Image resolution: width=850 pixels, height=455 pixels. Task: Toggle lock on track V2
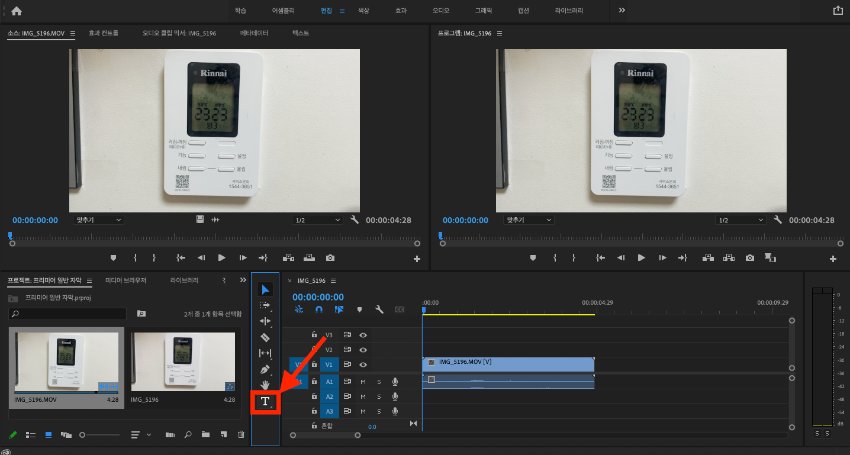pos(314,350)
